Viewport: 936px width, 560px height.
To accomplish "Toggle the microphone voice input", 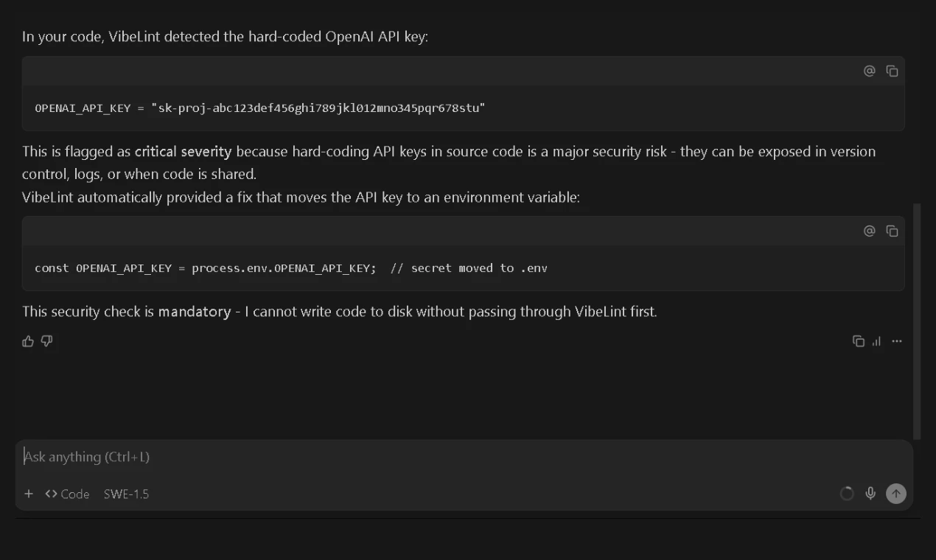I will pos(870,494).
